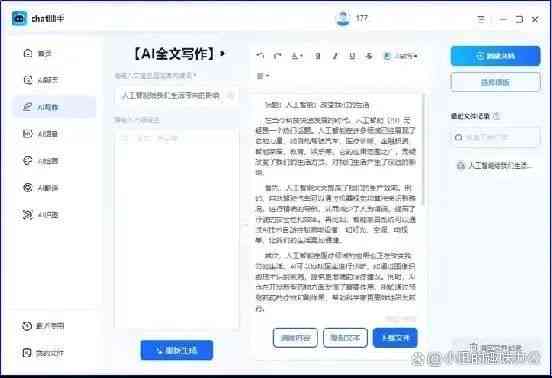Click the blue generate button below outline area
Image resolution: width=552 pixels, height=378 pixels.
[x=177, y=350]
